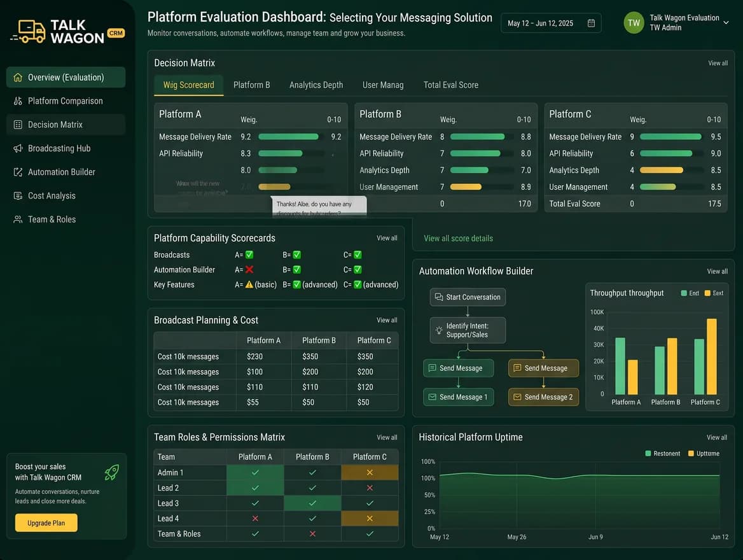This screenshot has height=560, width=743.
Task: Click Platform C Analytics Depth yellow bar
Action: pyautogui.click(x=661, y=171)
